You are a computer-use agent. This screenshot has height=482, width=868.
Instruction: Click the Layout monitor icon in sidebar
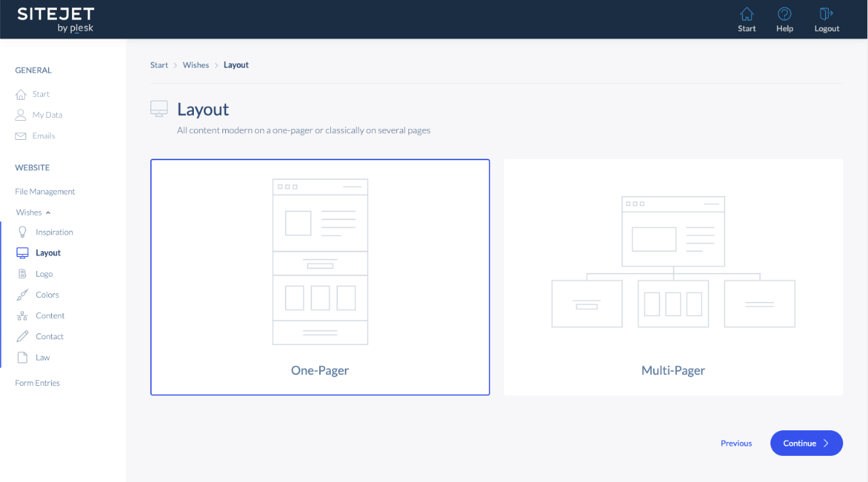(23, 252)
